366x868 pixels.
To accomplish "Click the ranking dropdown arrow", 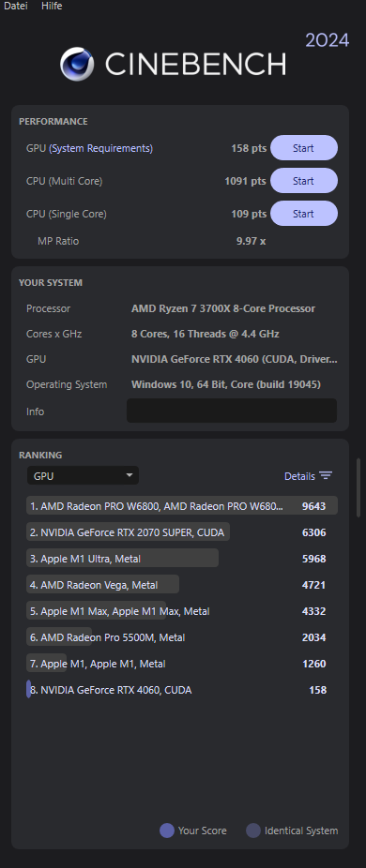I will [x=130, y=475].
